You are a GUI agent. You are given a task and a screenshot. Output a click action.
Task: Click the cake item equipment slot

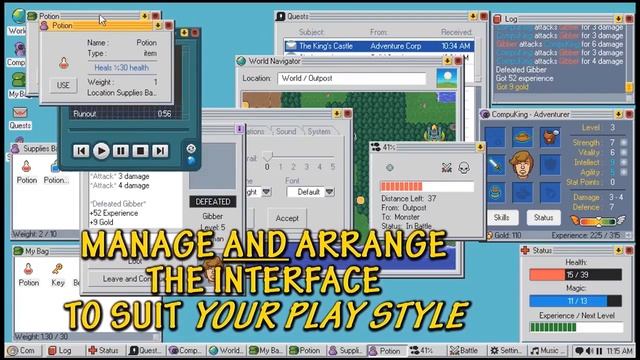[x=495, y=193]
